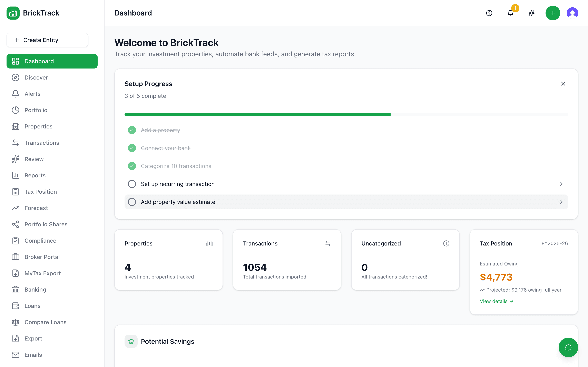The width and height of the screenshot is (588, 367).
Task: Open the user profile avatar icon
Action: coord(572,13)
